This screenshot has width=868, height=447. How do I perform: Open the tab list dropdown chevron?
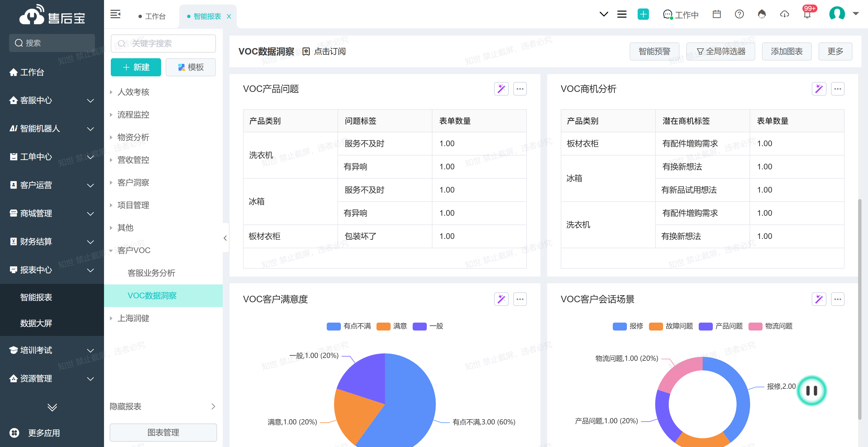pos(604,14)
